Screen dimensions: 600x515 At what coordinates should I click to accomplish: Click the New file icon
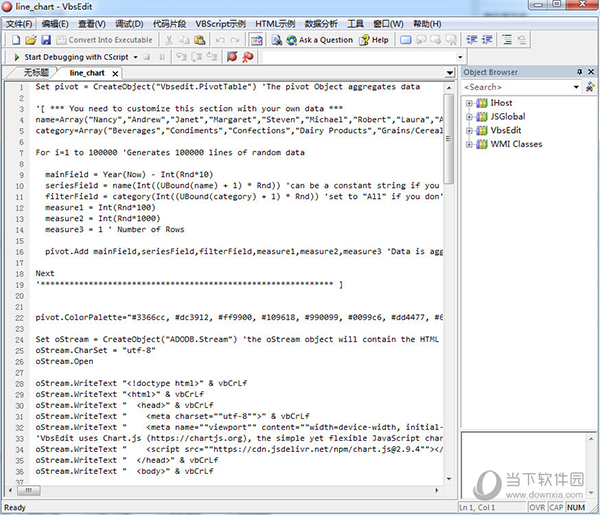[x=14, y=40]
